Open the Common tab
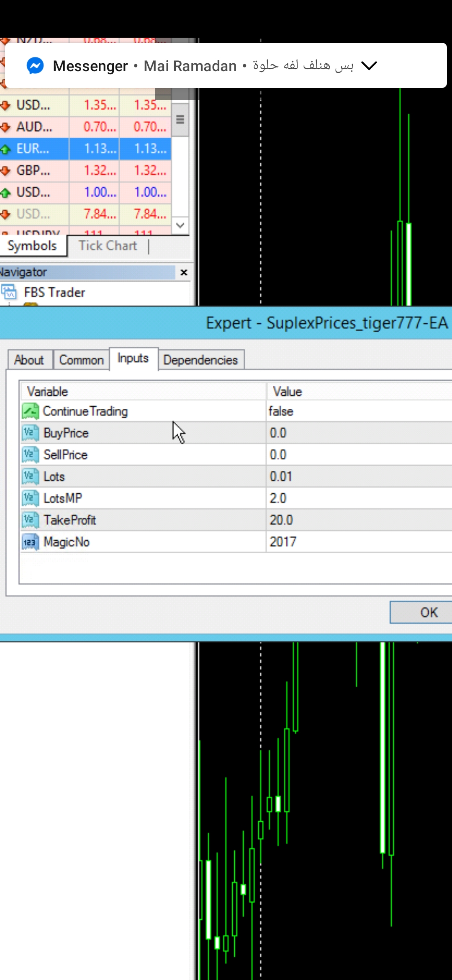 81,360
